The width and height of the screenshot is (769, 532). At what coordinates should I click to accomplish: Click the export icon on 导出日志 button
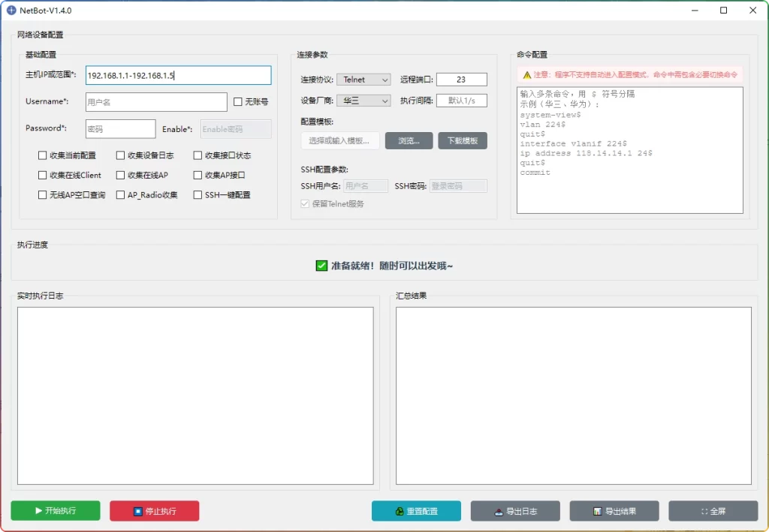pyautogui.click(x=497, y=511)
